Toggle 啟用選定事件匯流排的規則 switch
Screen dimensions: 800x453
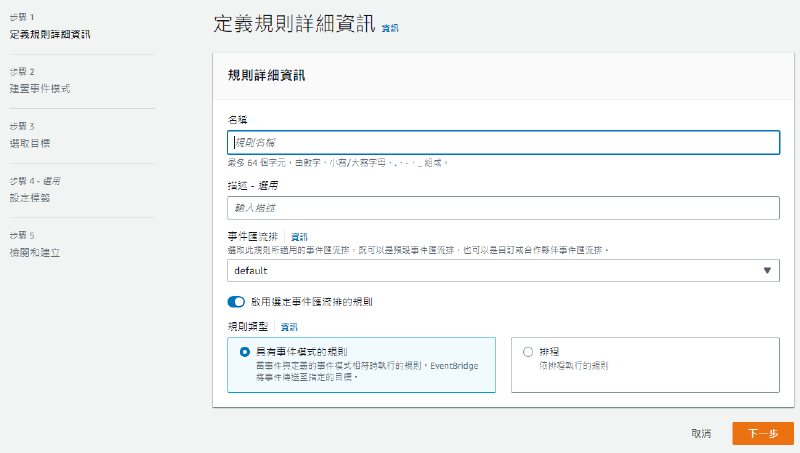pos(236,301)
